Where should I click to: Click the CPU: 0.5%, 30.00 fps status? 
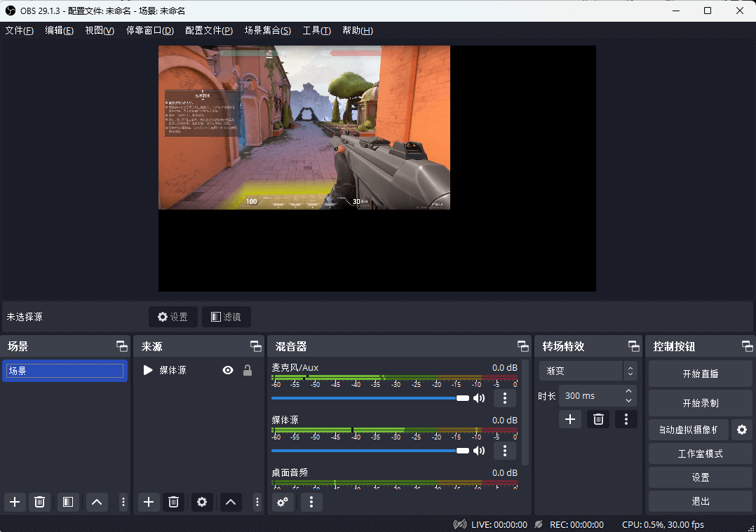pyautogui.click(x=663, y=524)
